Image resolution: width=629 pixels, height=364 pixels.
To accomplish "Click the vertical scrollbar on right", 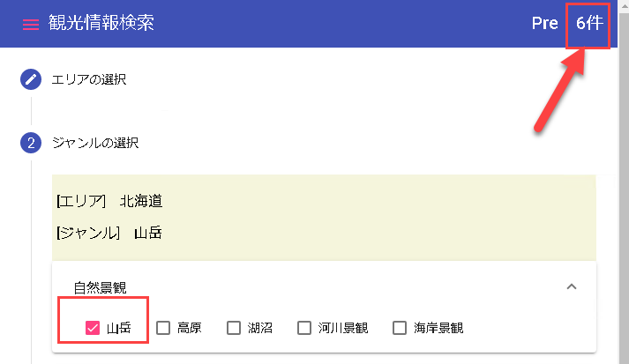I will pyautogui.click(x=624, y=182).
